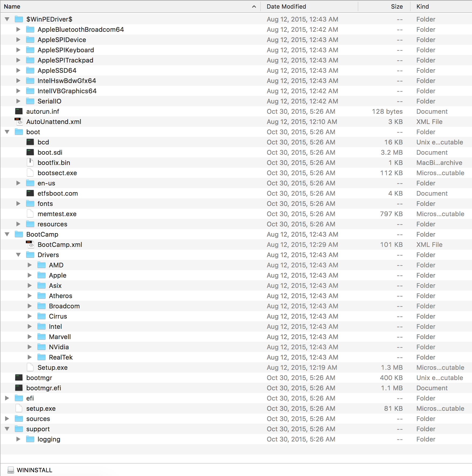The image size is (472, 476).
Task: Select the 797 KB size cell
Action: click(x=391, y=214)
